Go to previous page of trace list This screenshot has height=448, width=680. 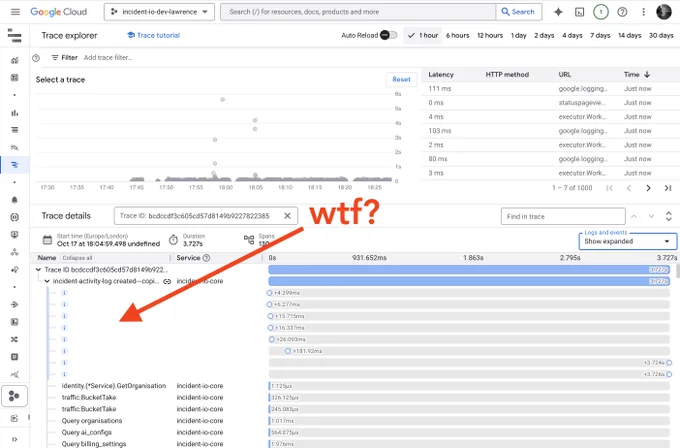pyautogui.click(x=629, y=188)
